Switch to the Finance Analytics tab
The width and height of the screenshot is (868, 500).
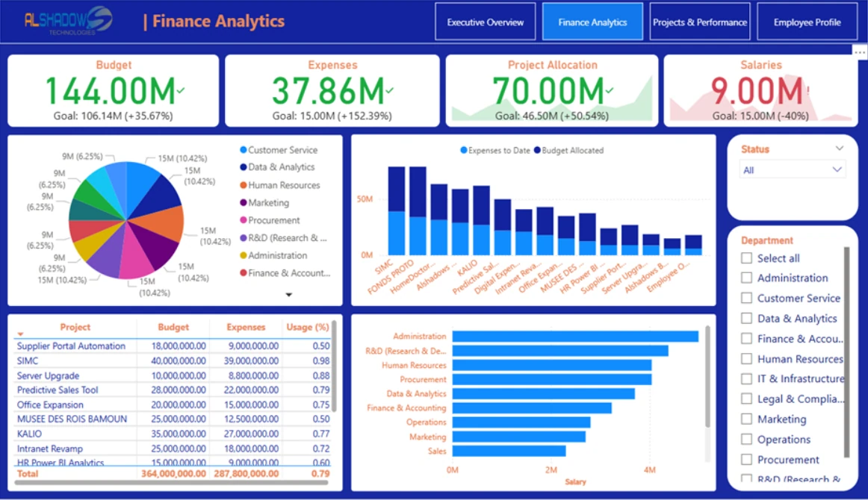pyautogui.click(x=592, y=22)
